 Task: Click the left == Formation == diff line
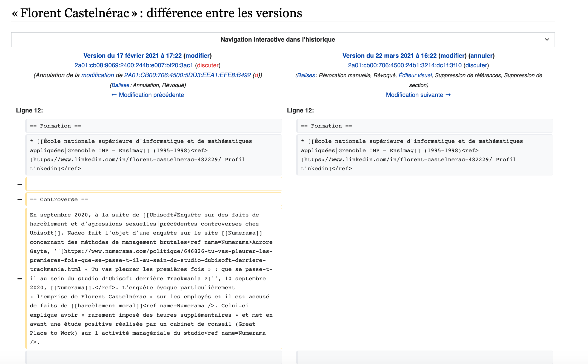coord(154,126)
